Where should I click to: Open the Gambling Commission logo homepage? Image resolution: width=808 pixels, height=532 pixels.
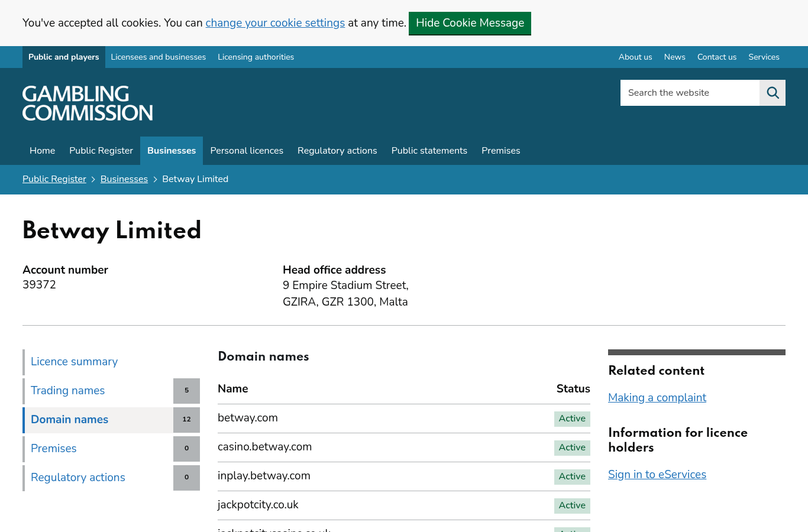click(x=88, y=103)
